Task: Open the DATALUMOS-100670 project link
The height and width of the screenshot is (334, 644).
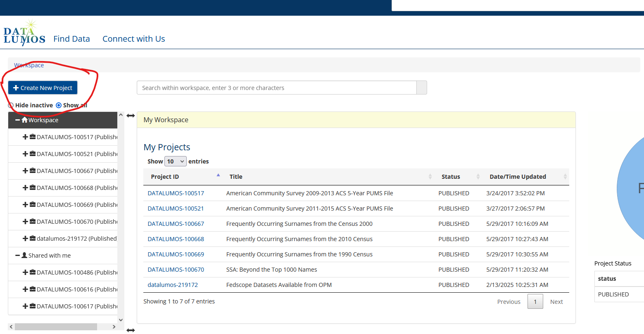Action: 176,270
